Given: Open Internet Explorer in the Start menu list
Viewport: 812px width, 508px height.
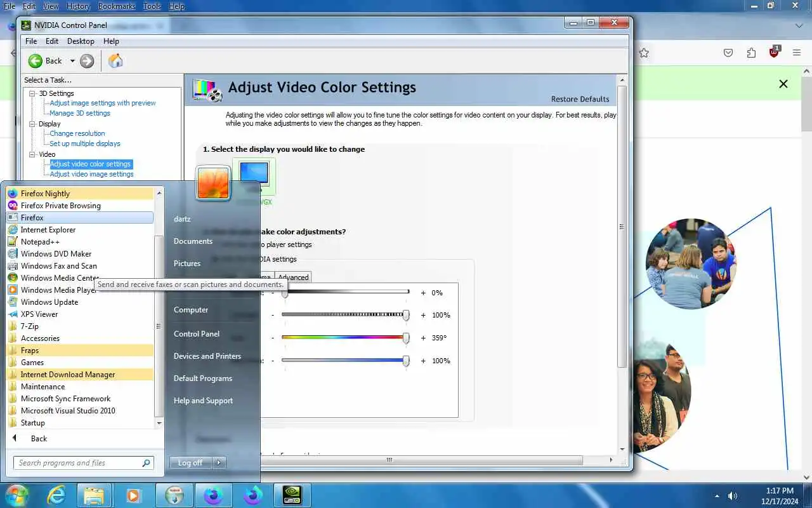Looking at the screenshot, I should coord(80,230).
